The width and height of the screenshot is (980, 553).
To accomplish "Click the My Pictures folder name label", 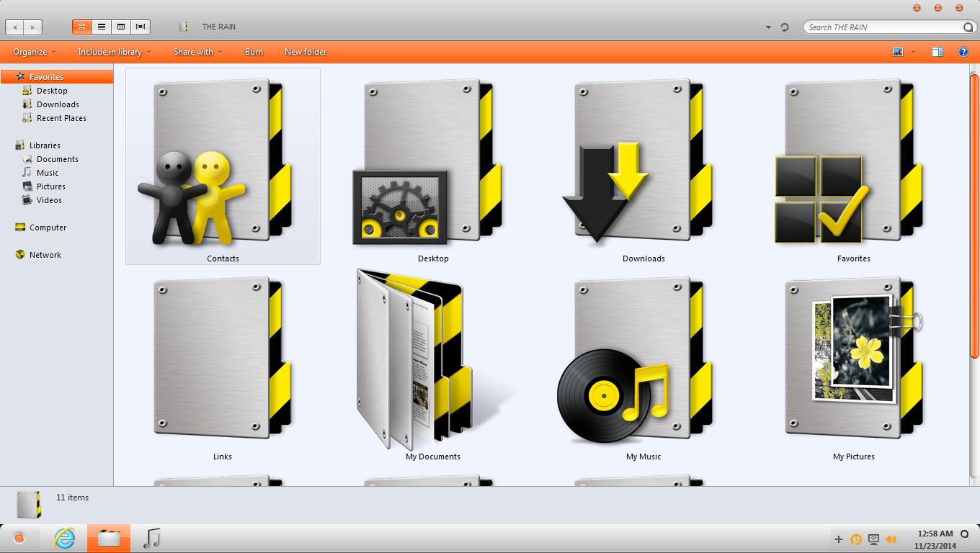I will [x=854, y=457].
